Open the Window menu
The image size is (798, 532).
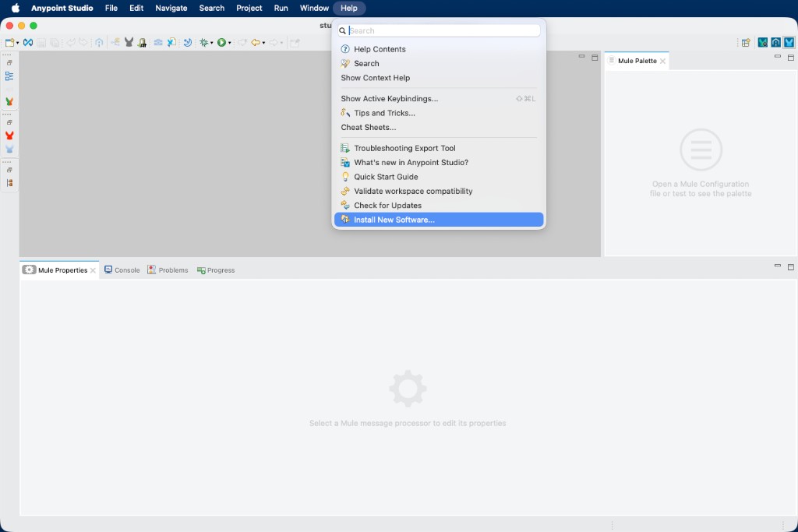coord(314,8)
